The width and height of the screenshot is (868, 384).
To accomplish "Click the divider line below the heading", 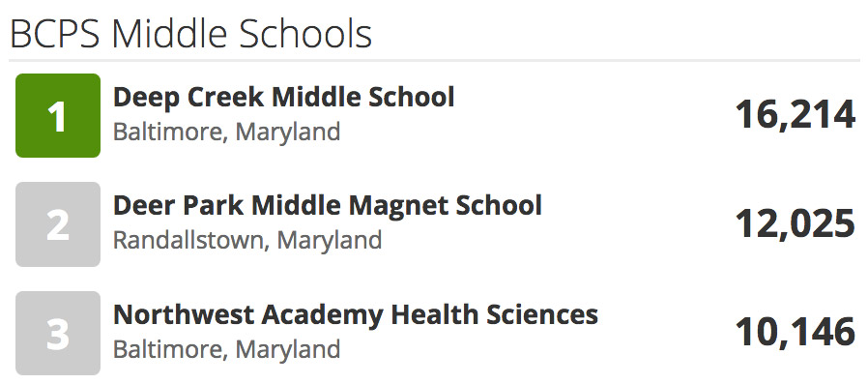I will point(434,60).
